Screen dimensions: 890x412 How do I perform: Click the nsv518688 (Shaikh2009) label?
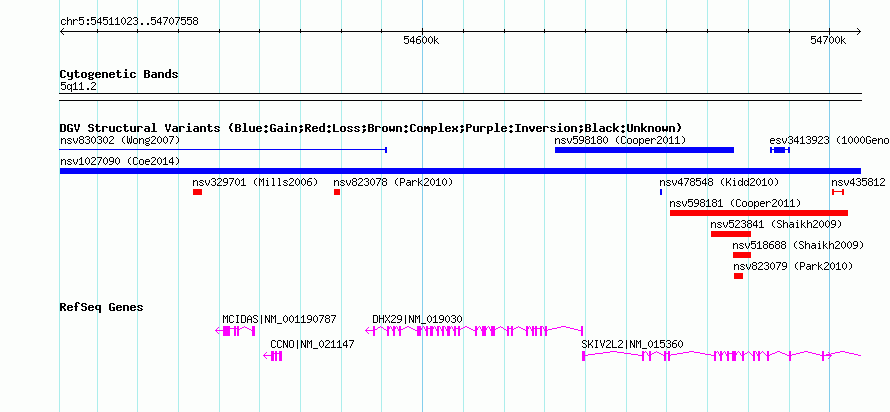coord(798,245)
